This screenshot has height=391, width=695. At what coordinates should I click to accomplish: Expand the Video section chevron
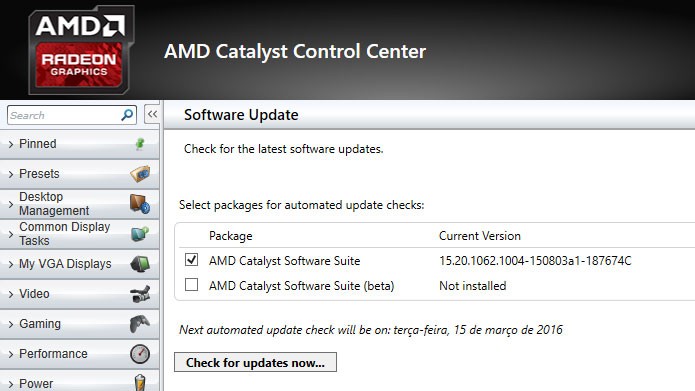click(11, 294)
